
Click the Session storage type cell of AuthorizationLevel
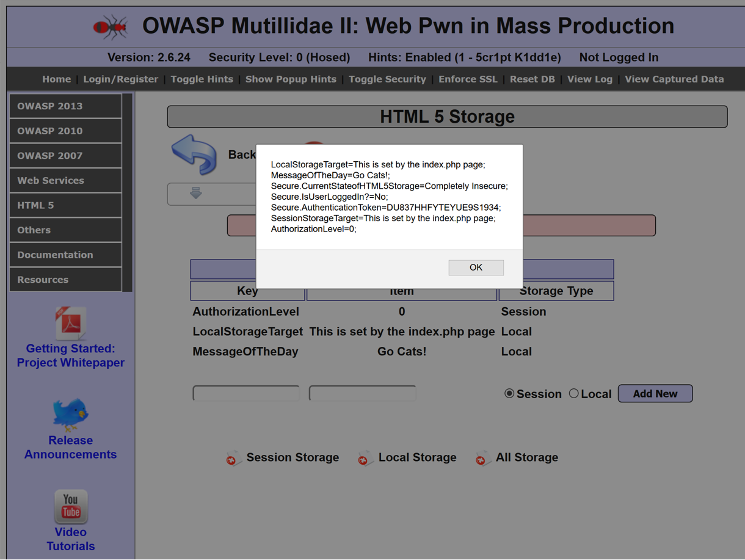coord(523,311)
